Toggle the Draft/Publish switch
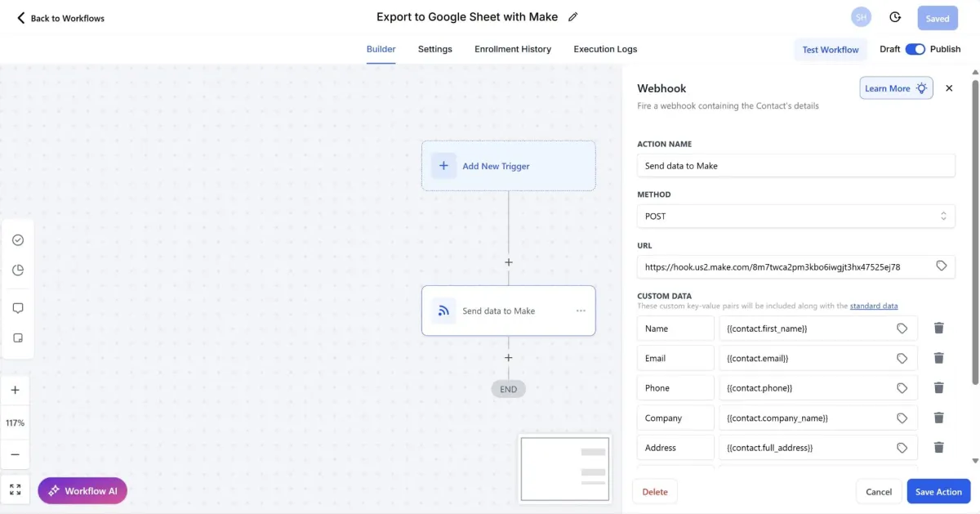Image resolution: width=980 pixels, height=514 pixels. [x=915, y=49]
